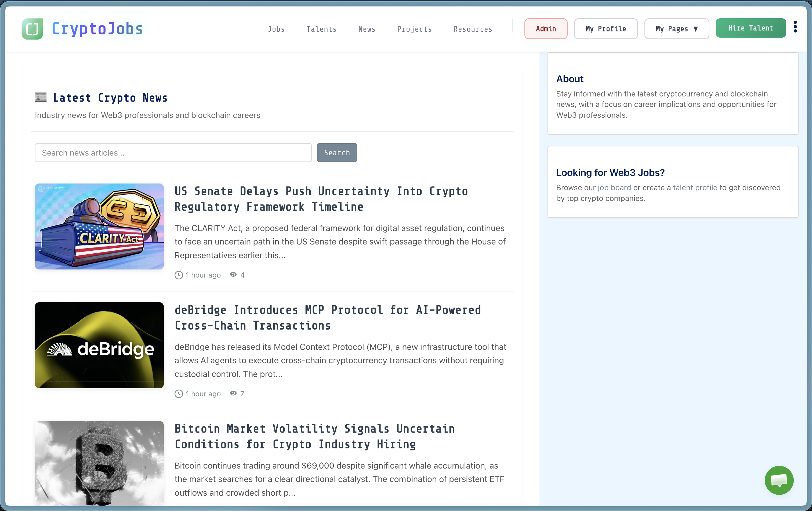Click the Looking for Web3 Jobs? heading
This screenshot has height=511, width=812.
[610, 173]
